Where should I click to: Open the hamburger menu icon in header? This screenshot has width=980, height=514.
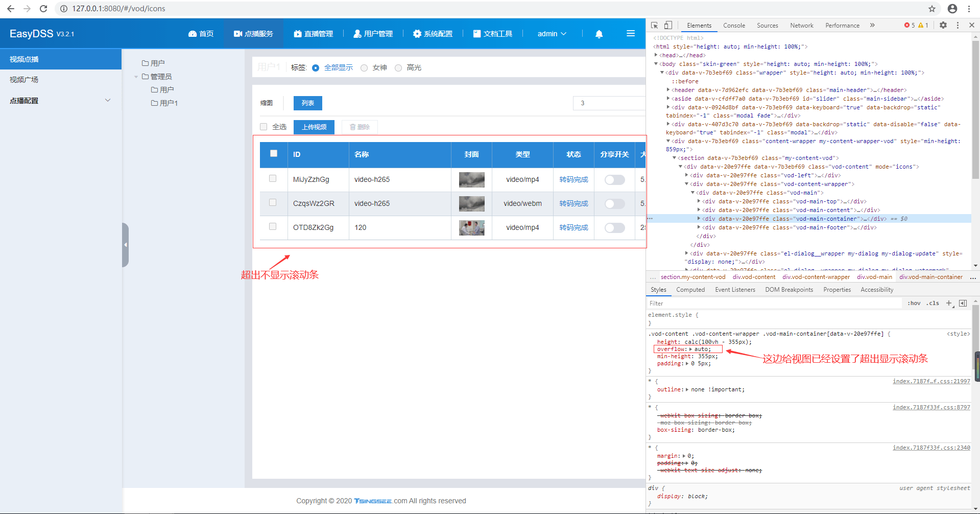[x=631, y=34]
